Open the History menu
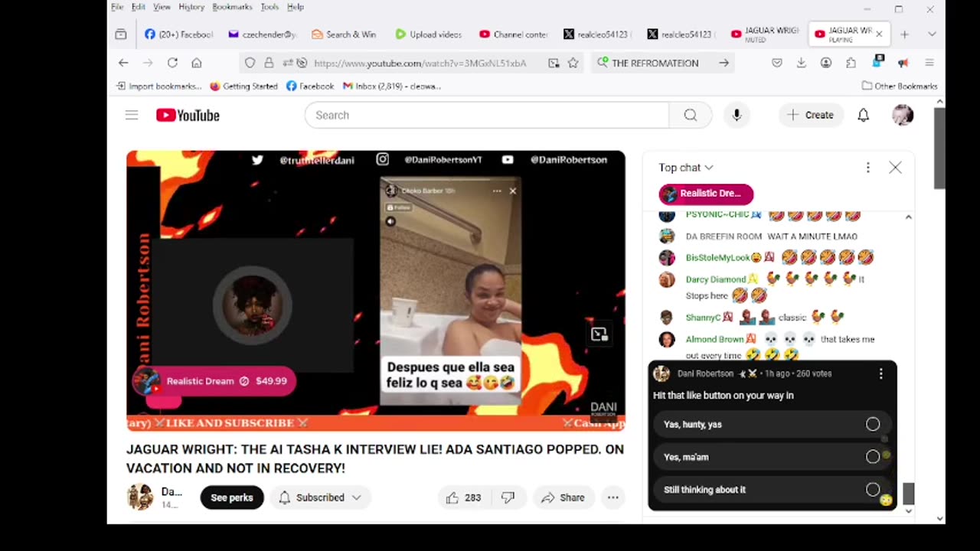 click(191, 7)
